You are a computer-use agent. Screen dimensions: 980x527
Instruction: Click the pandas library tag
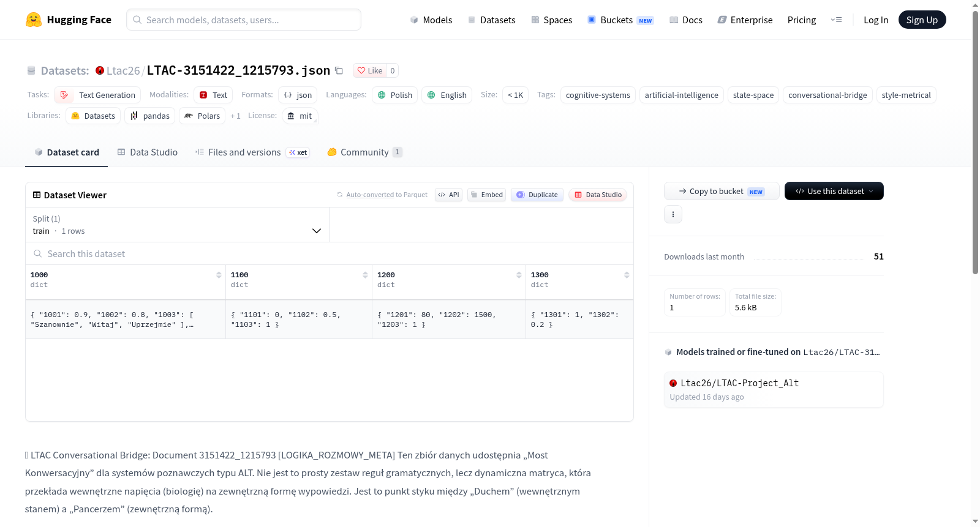(x=150, y=116)
